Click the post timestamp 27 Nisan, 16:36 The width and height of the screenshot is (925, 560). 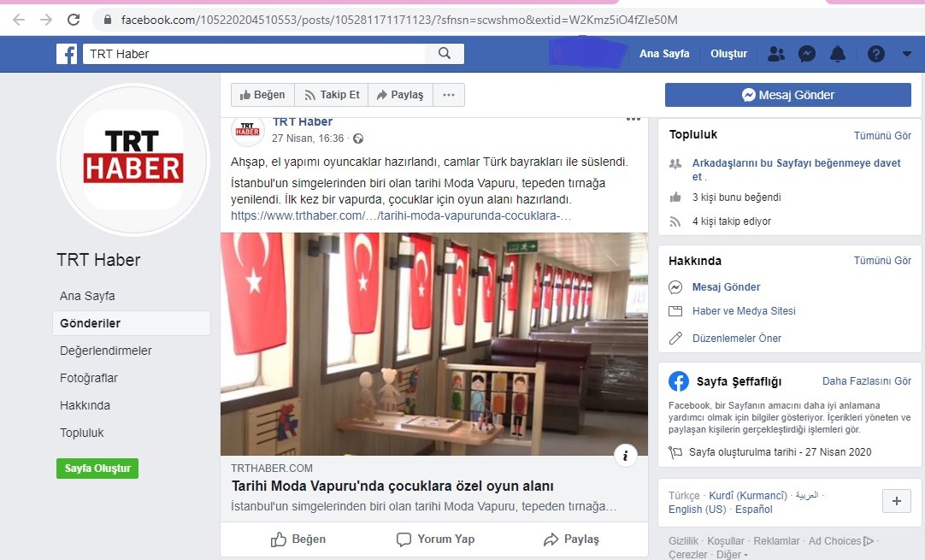[x=308, y=139]
